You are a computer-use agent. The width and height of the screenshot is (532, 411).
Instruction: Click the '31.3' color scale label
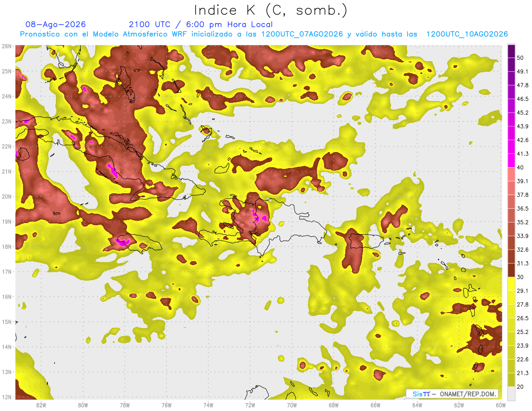coord(523,263)
